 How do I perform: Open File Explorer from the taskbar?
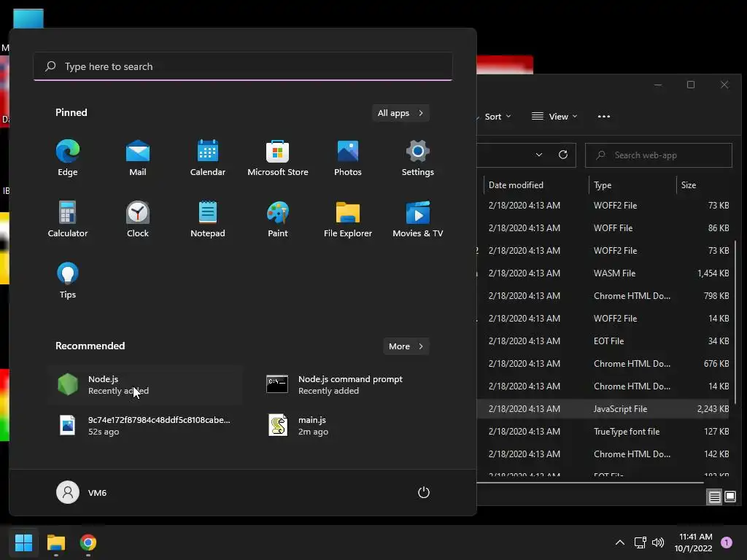click(x=55, y=542)
